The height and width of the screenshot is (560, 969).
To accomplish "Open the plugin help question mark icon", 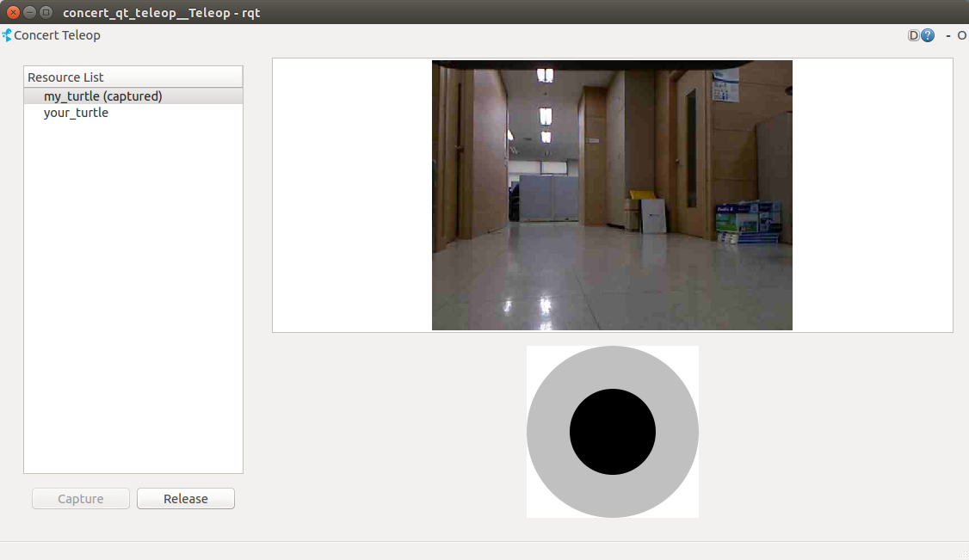I will point(928,35).
